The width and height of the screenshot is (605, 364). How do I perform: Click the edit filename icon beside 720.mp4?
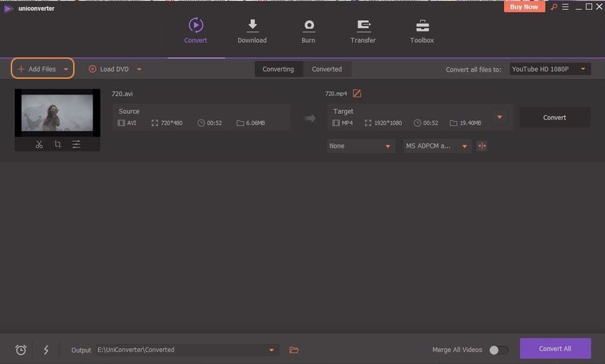(357, 93)
